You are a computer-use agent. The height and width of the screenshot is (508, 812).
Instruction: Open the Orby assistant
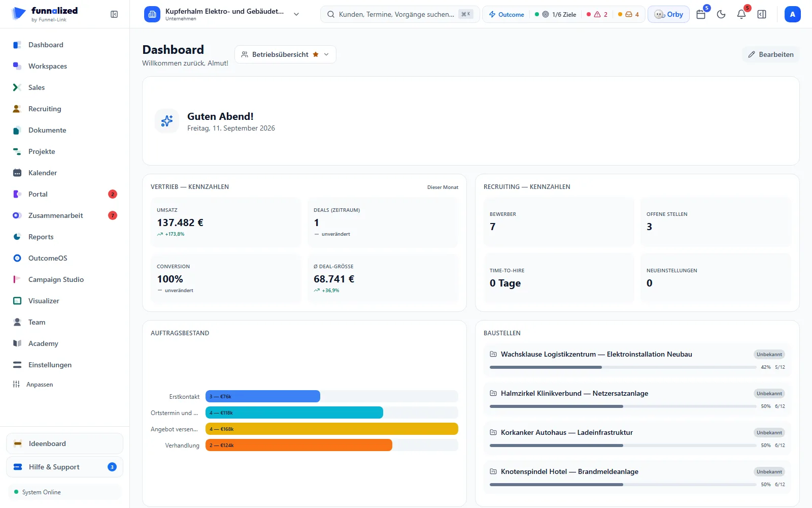point(668,14)
